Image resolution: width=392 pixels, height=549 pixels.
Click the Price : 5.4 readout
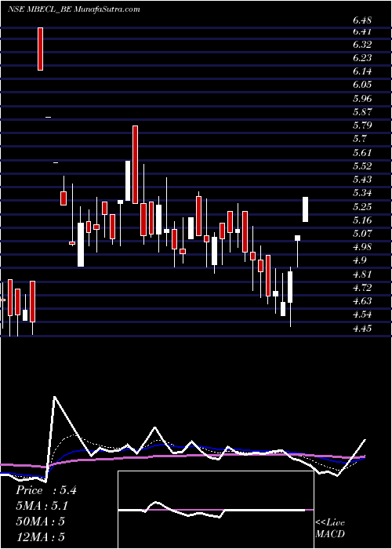(45, 490)
